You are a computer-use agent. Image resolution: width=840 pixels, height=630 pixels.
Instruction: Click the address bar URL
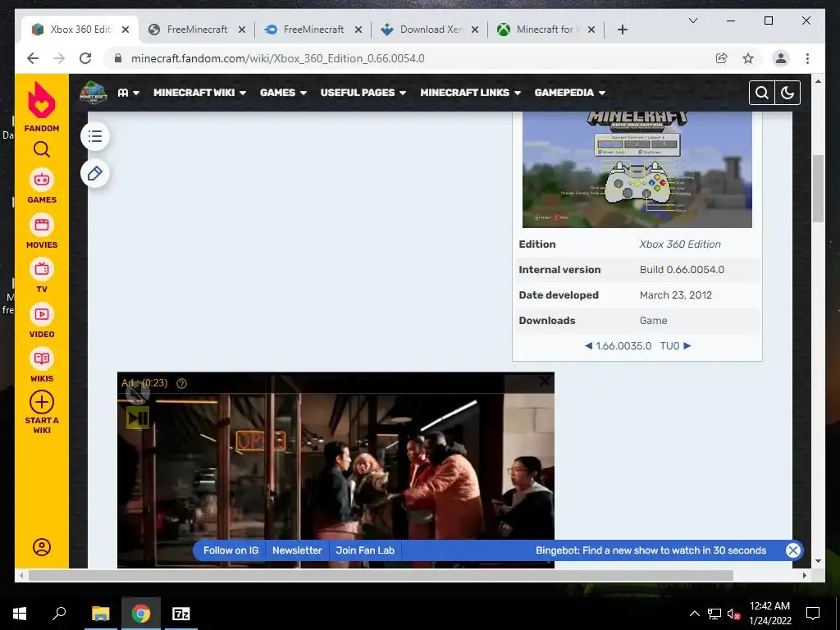[277, 58]
